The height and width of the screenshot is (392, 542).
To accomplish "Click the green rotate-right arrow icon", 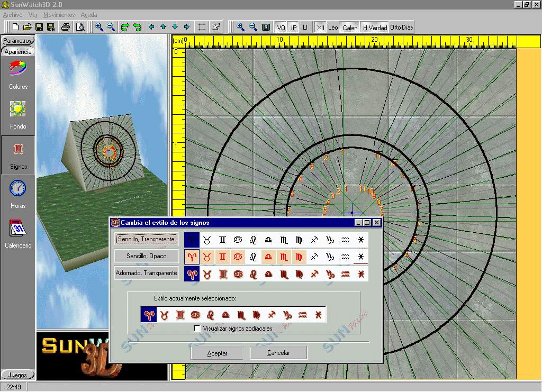I will (125, 27).
